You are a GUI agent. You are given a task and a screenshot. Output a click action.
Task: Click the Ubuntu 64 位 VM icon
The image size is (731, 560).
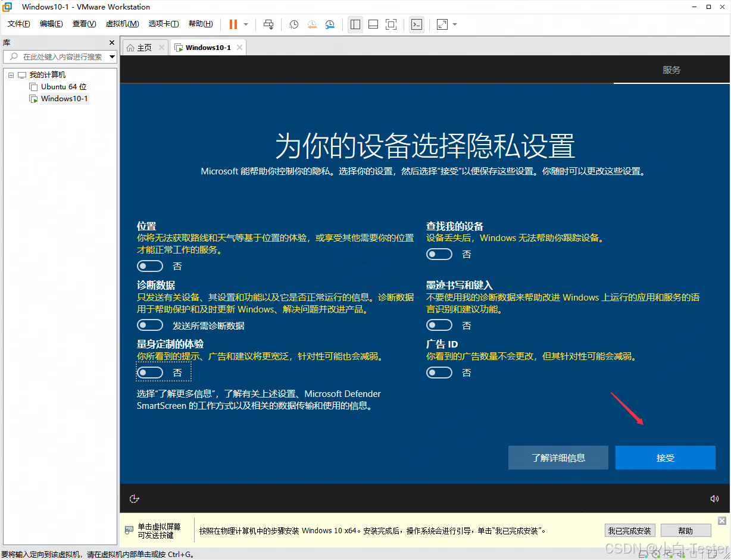point(34,87)
